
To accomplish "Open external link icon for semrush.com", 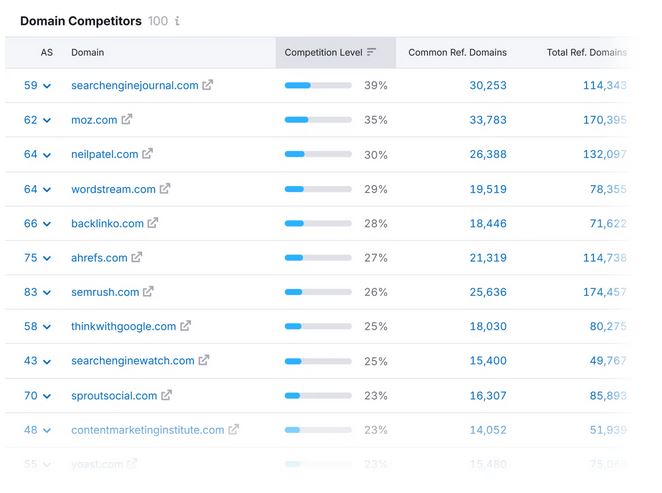I will click(x=148, y=291).
